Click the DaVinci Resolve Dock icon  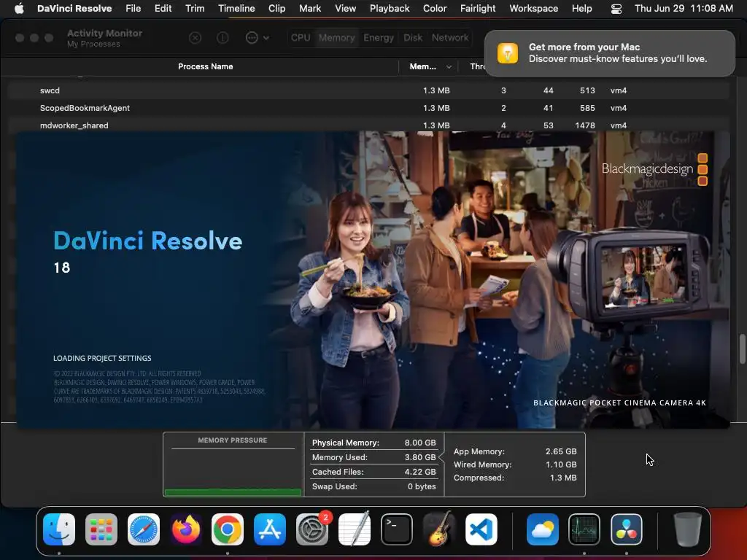coord(626,530)
